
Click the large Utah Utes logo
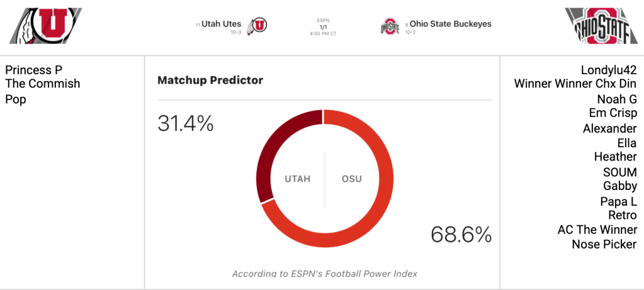(46, 26)
